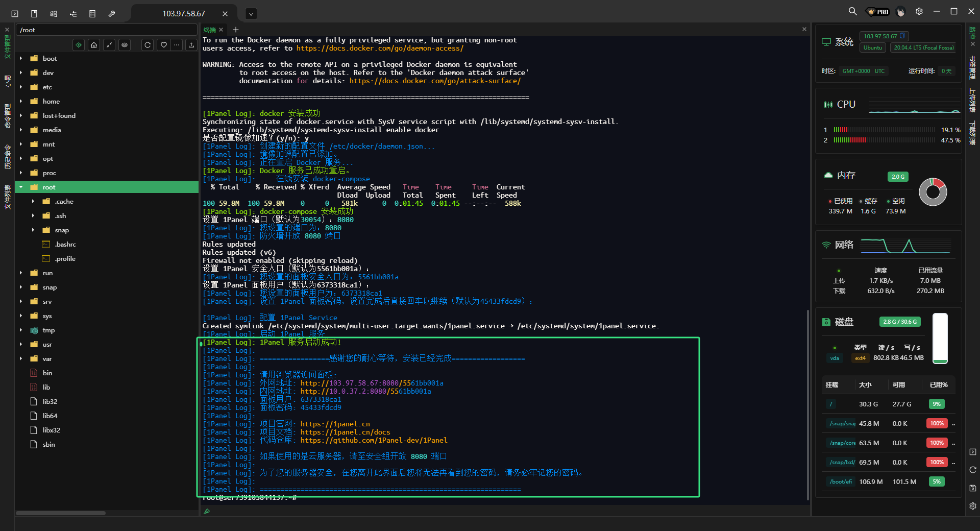Open search with magnifier icon
Viewport: 980px width, 531px height.
point(852,11)
